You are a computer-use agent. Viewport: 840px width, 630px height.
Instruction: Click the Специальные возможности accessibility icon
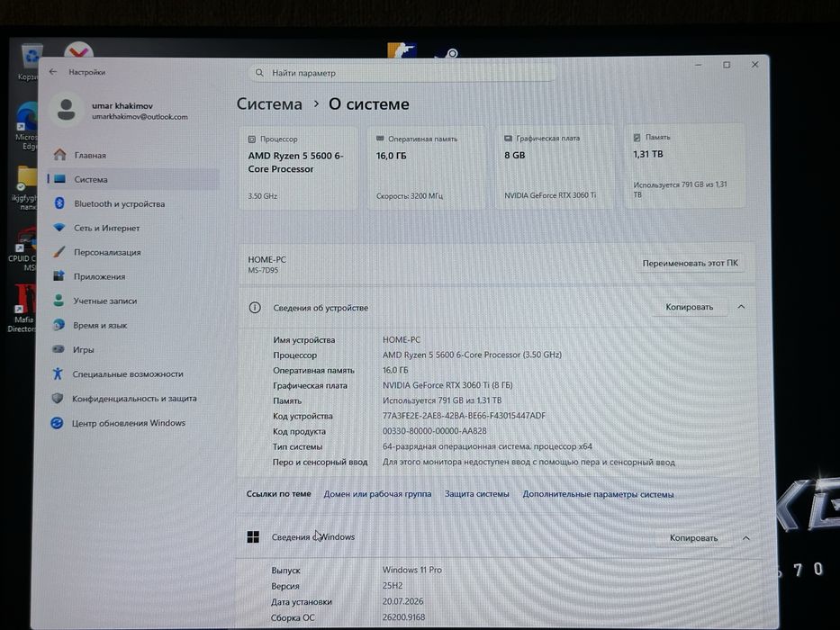point(58,373)
